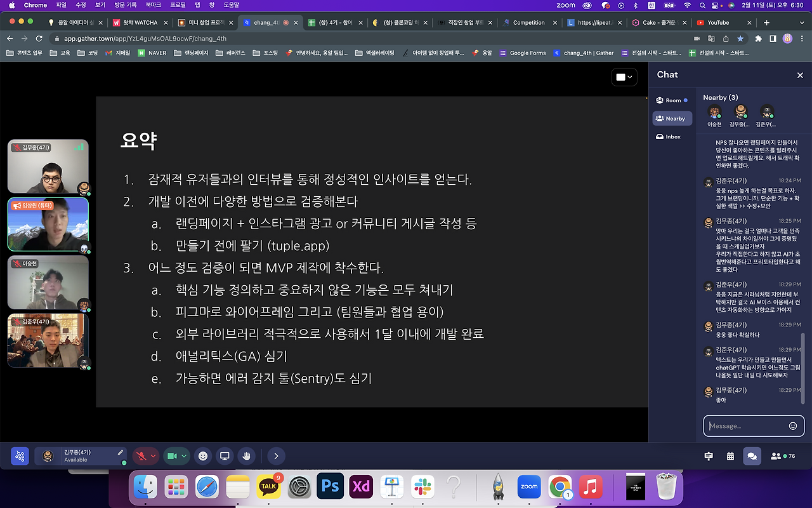Switch to the Room chat tab
Screen dimensions: 812x508
pos(672,100)
